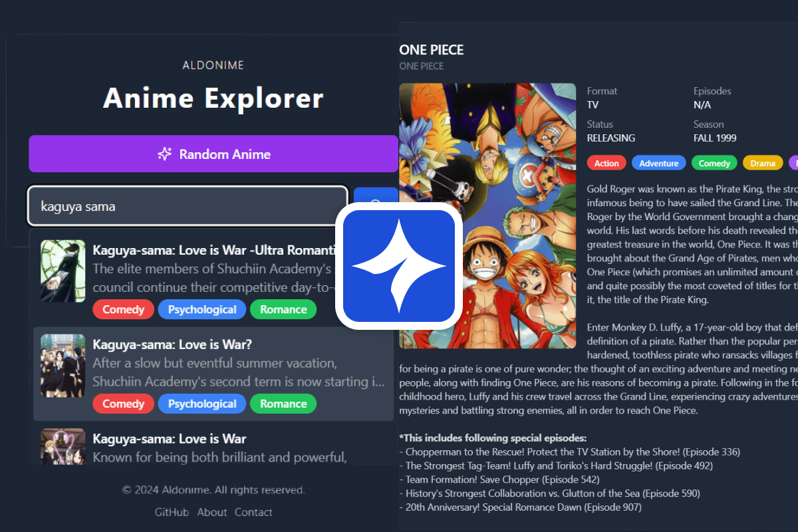This screenshot has width=798, height=532.
Task: Click the Season value "FALL 1999"
Action: pos(716,138)
